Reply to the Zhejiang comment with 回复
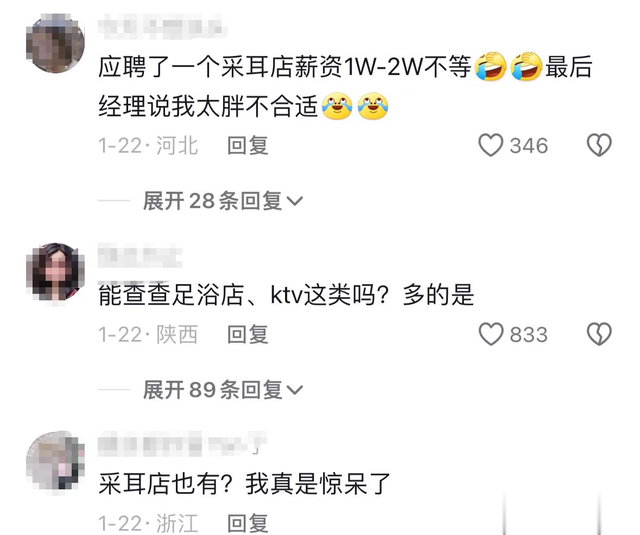Screen dimensions: 640x535 tap(248, 524)
